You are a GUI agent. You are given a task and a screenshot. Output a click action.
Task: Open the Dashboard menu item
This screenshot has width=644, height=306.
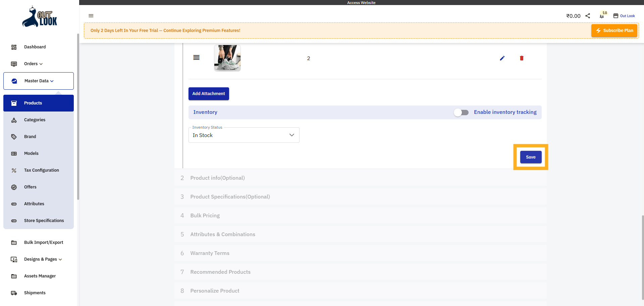point(35,47)
